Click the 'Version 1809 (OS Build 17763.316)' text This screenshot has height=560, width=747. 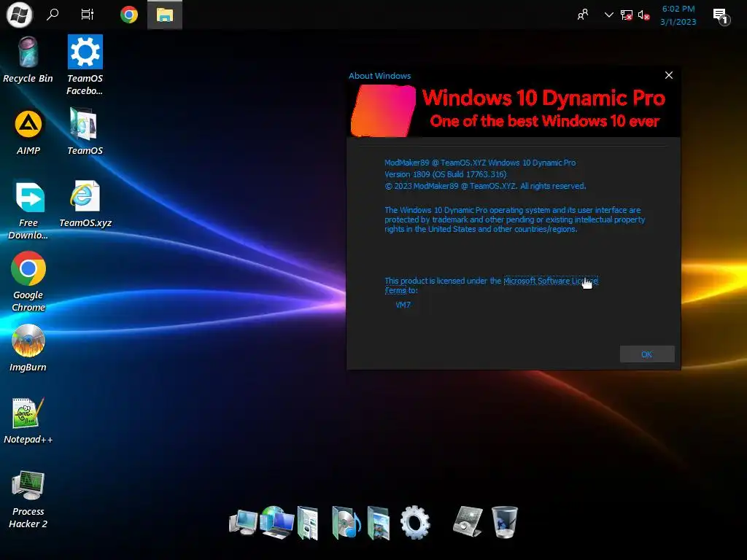[x=446, y=174]
